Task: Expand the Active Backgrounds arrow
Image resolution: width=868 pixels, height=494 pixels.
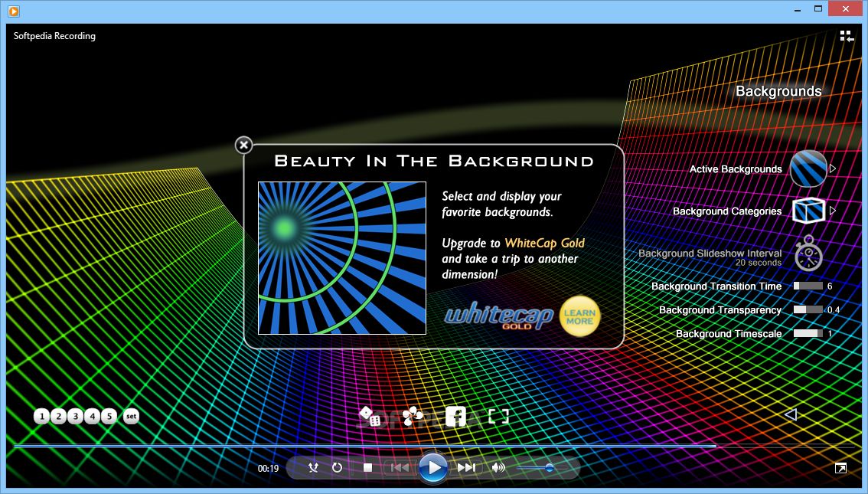Action: pos(833,168)
